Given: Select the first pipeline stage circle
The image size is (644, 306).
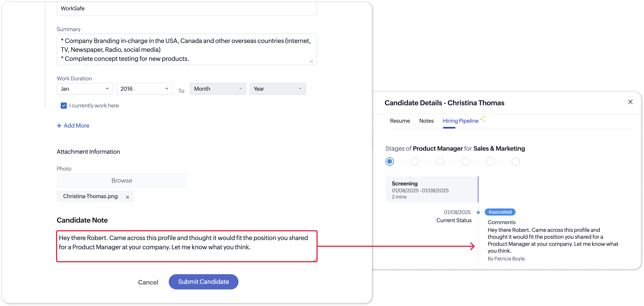Looking at the screenshot, I should pyautogui.click(x=389, y=161).
